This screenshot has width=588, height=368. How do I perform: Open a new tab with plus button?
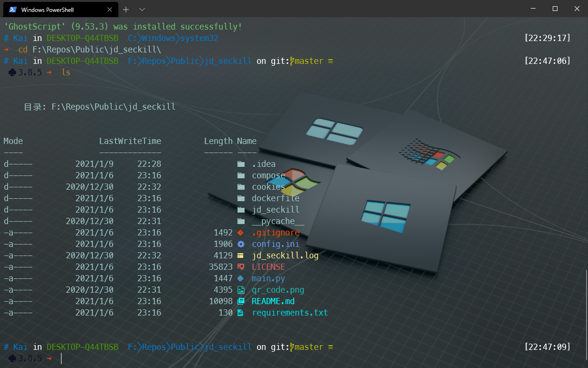126,10
